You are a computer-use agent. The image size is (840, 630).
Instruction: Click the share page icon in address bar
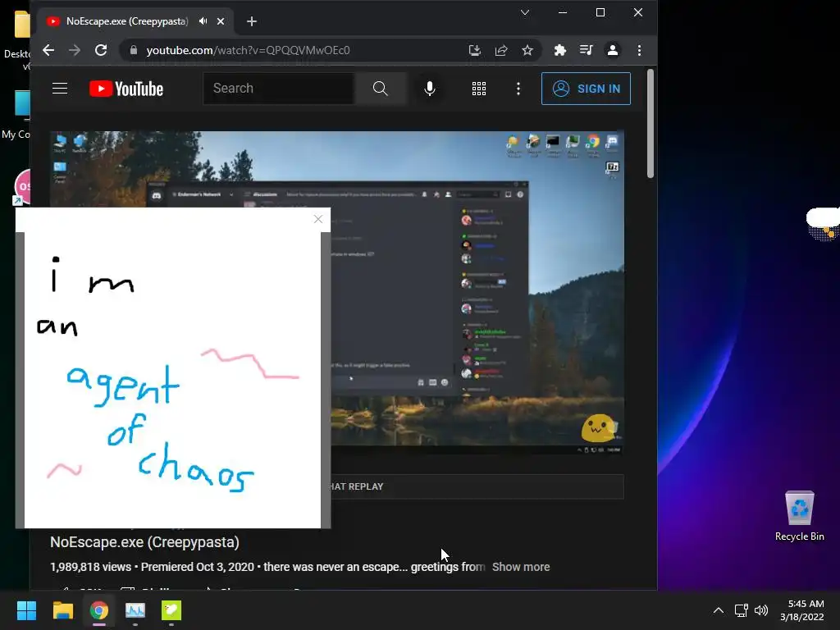(501, 50)
